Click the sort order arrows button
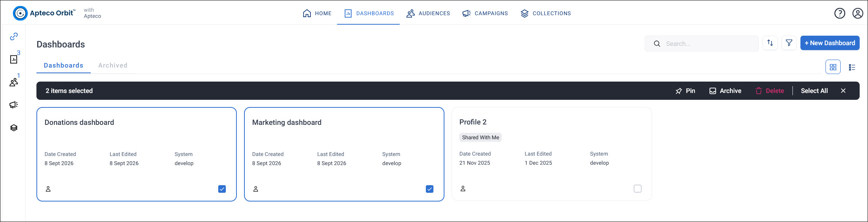This screenshot has height=222, width=868. coord(770,43)
